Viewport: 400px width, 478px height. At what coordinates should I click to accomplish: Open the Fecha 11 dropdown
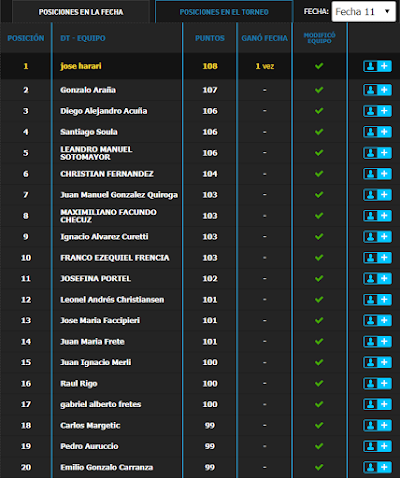click(363, 12)
